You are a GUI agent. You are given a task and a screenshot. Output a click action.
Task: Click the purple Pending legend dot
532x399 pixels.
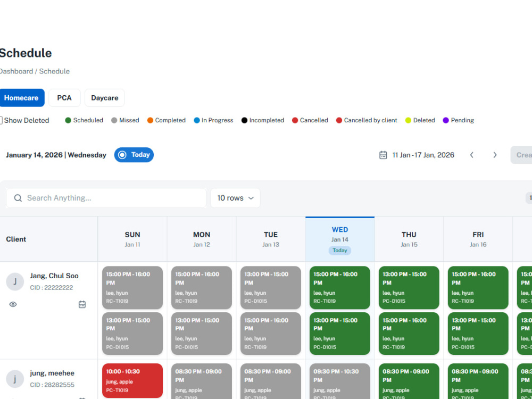[x=446, y=120]
